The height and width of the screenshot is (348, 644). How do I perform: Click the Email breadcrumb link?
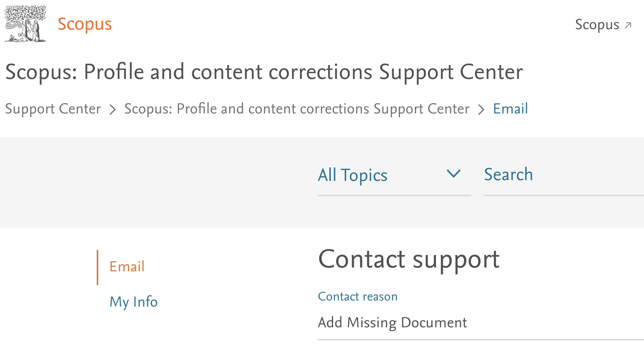point(510,109)
